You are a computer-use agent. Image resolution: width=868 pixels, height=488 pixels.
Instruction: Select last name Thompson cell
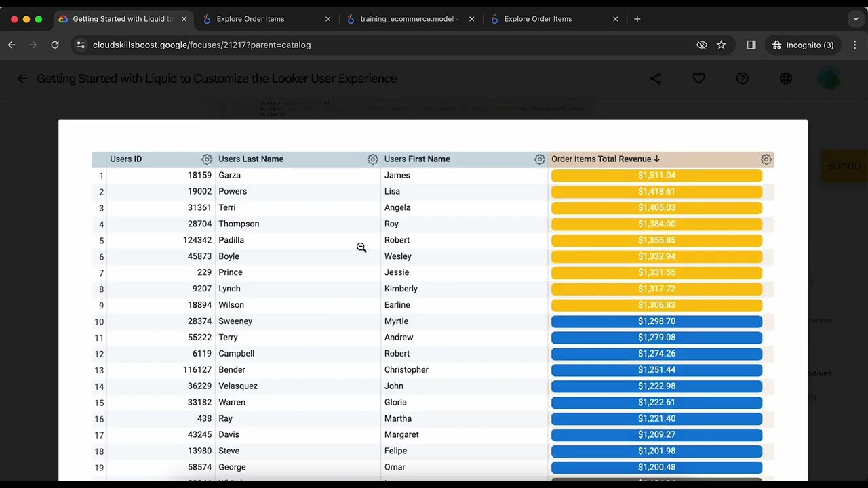click(x=239, y=224)
